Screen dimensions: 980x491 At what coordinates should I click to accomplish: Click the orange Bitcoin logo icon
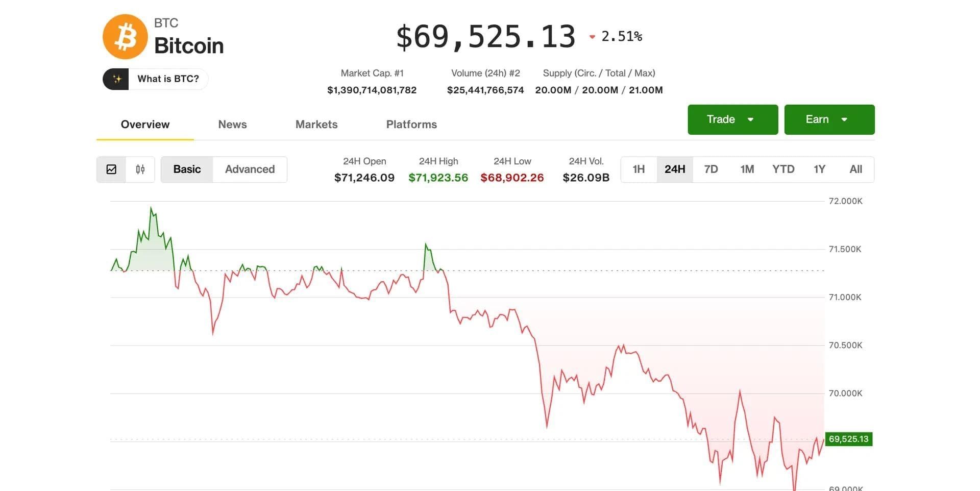tap(125, 37)
